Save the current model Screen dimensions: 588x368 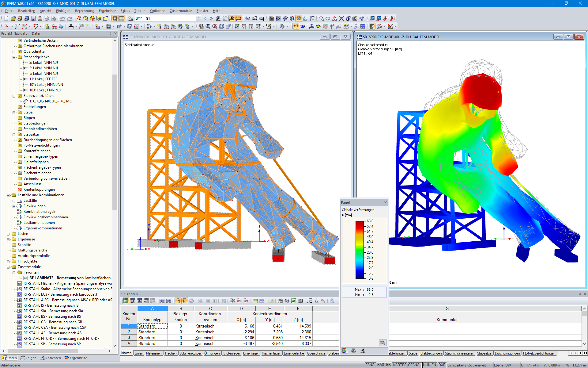(x=33, y=18)
